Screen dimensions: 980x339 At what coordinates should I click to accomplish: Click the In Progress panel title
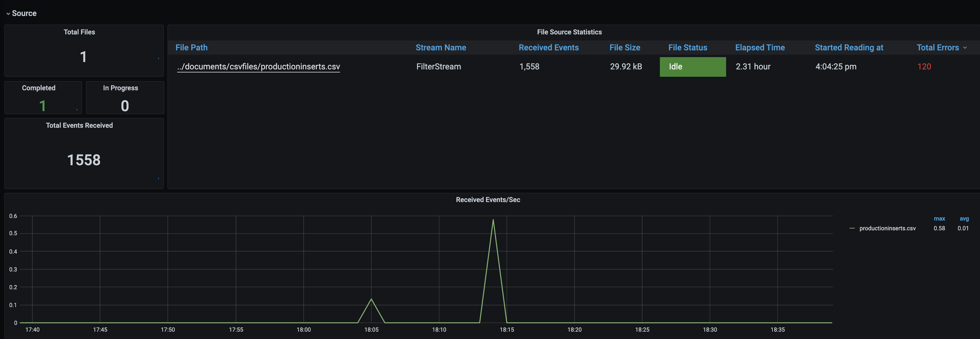[x=121, y=88]
